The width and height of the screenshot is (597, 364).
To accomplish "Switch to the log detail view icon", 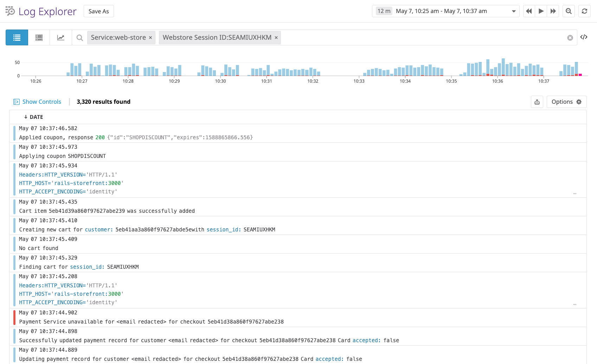I will coord(39,37).
